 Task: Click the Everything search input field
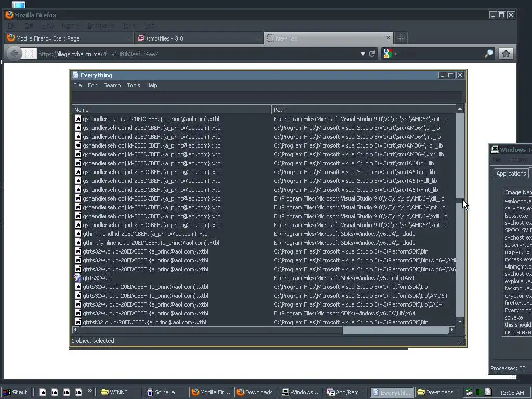tap(267, 97)
